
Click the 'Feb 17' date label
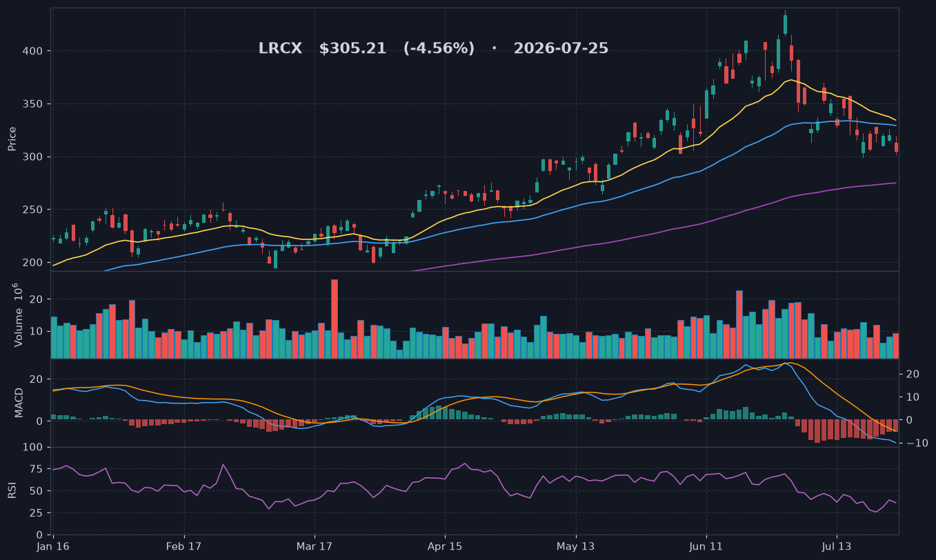click(184, 546)
